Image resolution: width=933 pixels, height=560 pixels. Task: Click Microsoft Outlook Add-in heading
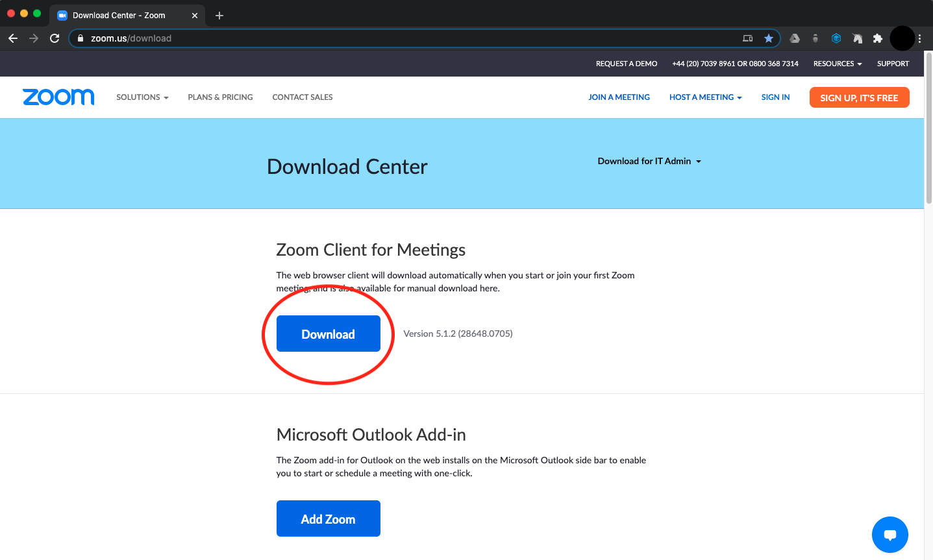pyautogui.click(x=371, y=435)
